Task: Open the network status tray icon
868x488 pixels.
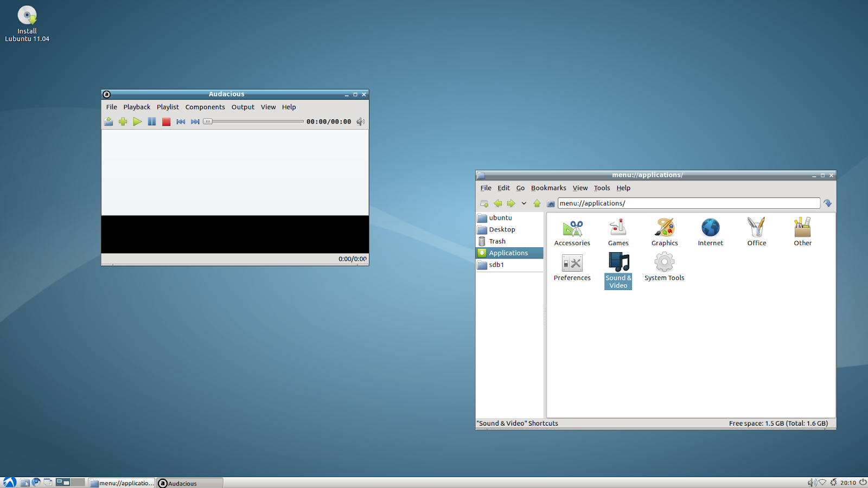Action: tap(822, 483)
